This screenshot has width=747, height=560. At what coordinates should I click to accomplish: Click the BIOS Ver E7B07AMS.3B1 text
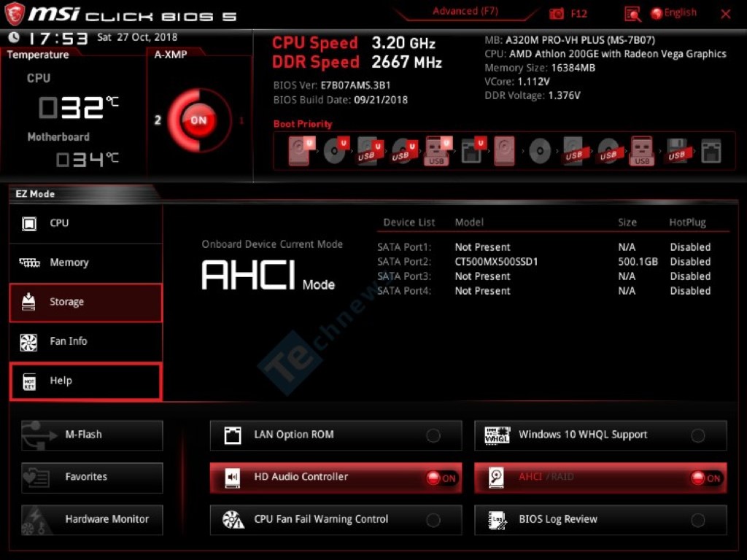pos(332,85)
